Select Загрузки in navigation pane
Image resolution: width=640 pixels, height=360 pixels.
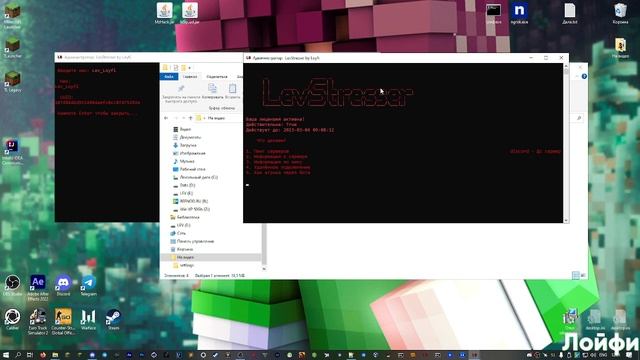[x=188, y=145]
